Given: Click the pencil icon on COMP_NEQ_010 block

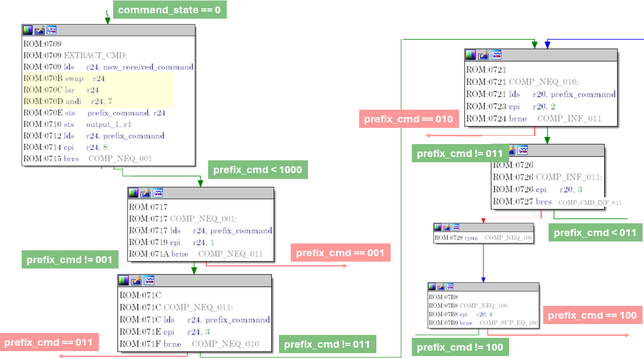Looking at the screenshot, I should pos(484,55).
